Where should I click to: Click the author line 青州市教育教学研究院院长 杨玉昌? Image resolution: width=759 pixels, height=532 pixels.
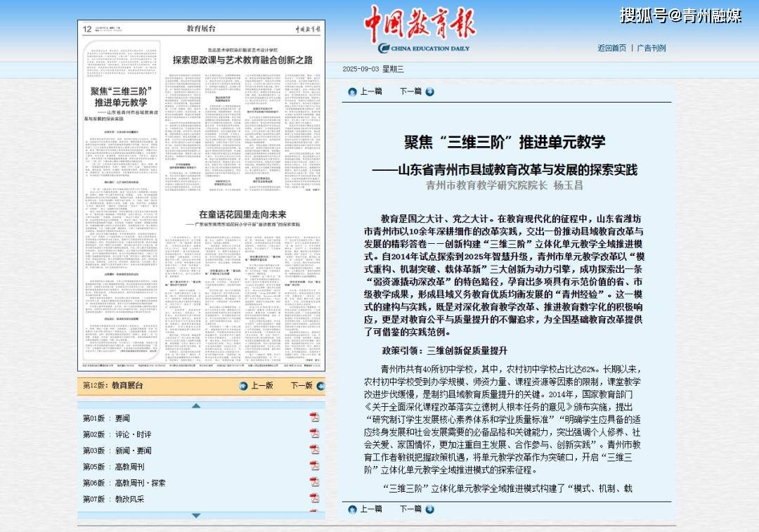pos(505,185)
